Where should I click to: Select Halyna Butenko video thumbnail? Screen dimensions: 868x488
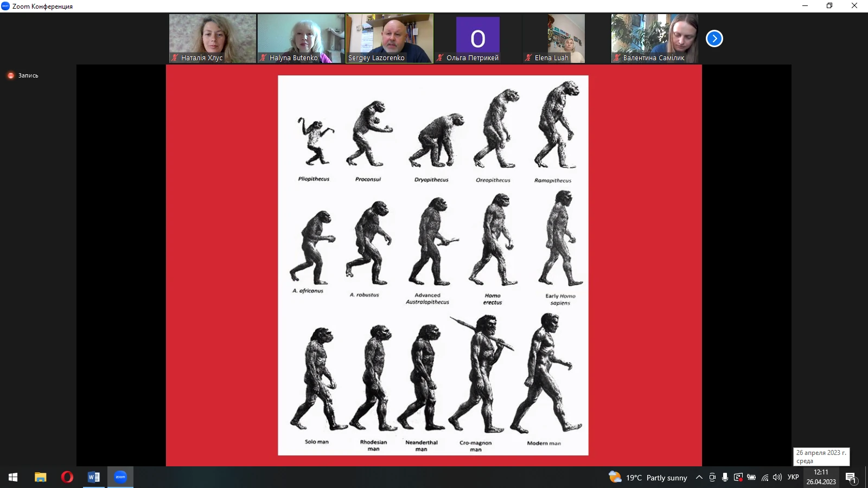pyautogui.click(x=301, y=38)
